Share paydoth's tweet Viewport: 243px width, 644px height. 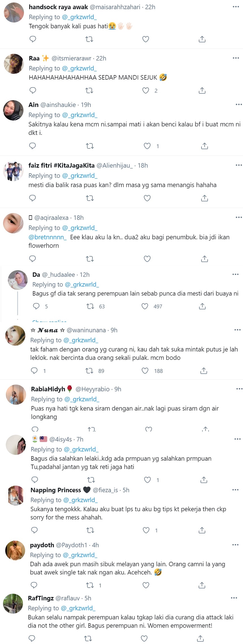coord(202,585)
